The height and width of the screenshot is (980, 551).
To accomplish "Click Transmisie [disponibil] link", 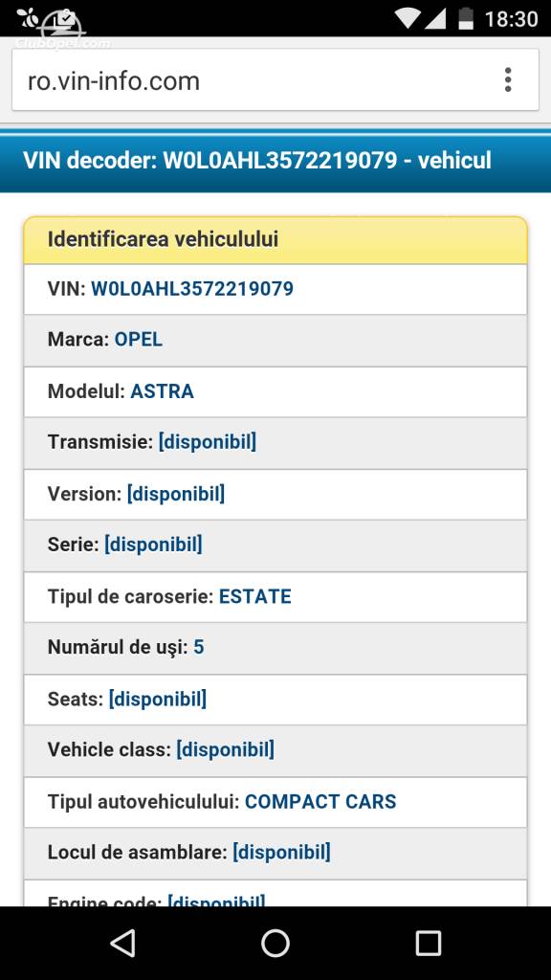I will (208, 442).
